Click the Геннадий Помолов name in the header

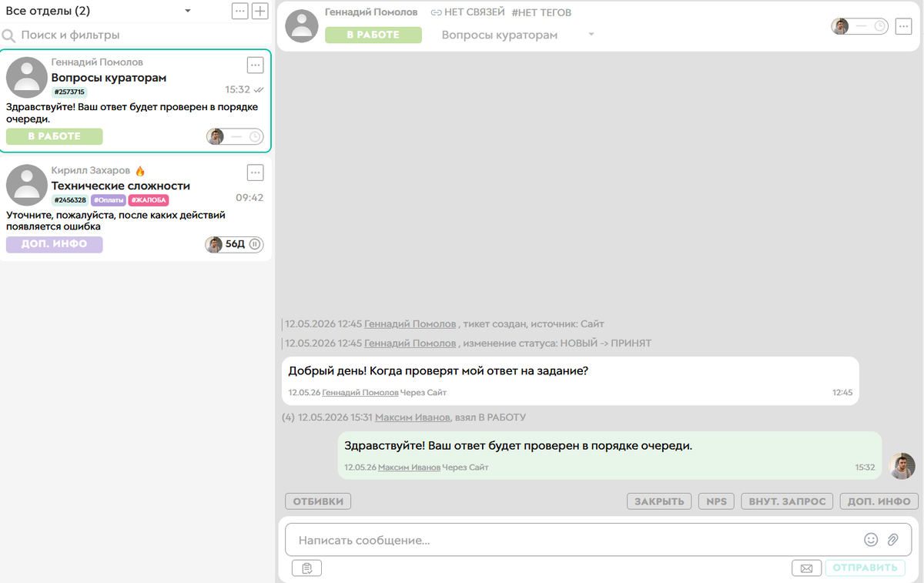pyautogui.click(x=371, y=12)
